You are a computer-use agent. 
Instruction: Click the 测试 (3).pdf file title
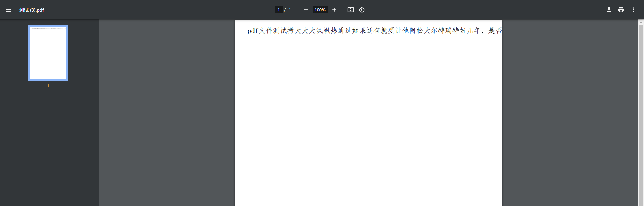coord(32,10)
